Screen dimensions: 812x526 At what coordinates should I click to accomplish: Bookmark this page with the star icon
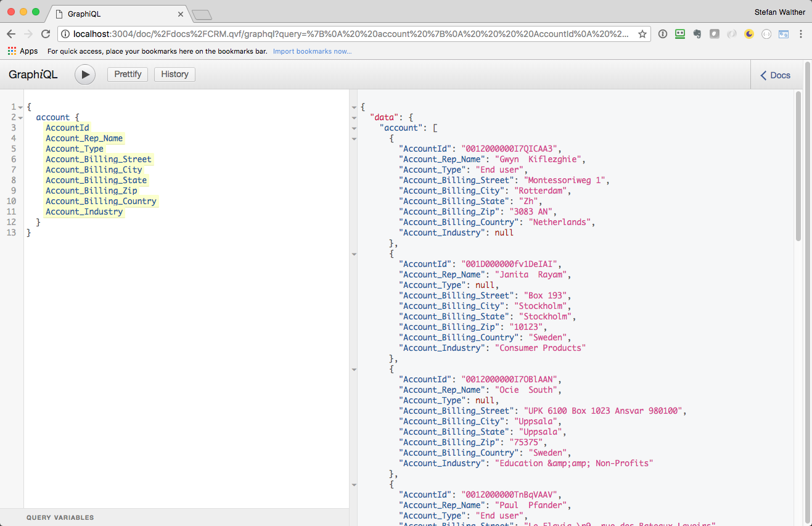(x=642, y=34)
